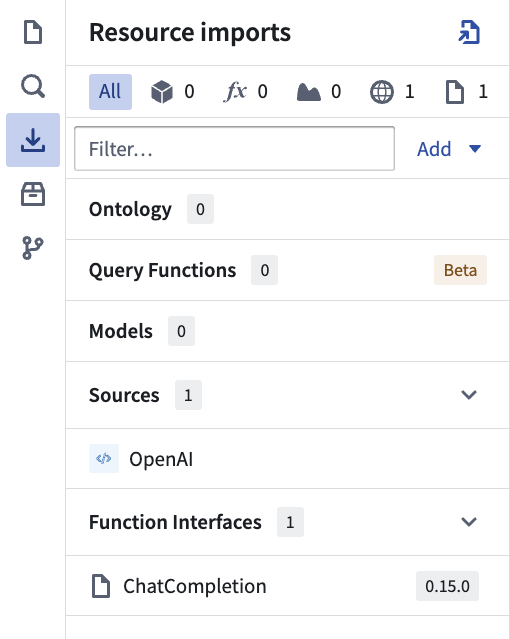
Task: Open the Libraries box sidebar icon
Action: tap(33, 194)
